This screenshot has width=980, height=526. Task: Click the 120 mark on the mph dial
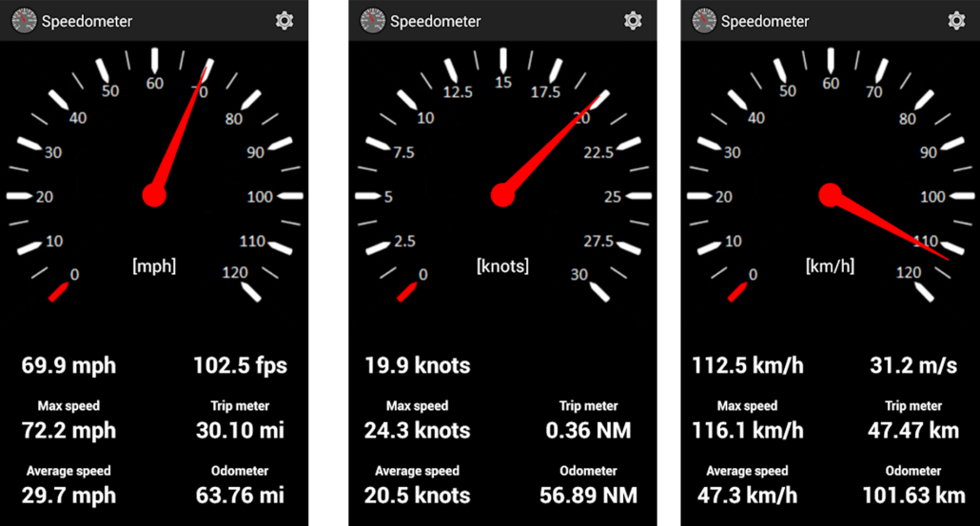pyautogui.click(x=236, y=272)
